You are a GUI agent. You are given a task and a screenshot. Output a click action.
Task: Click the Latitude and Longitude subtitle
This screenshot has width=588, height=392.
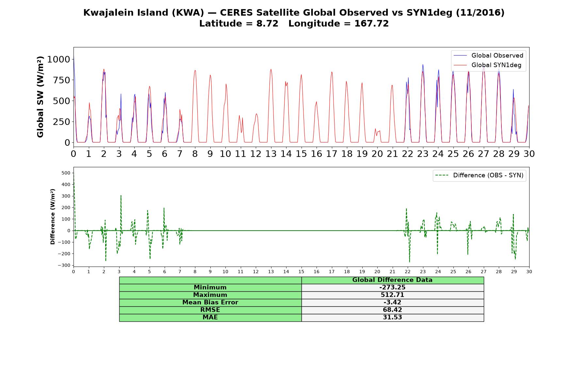click(x=294, y=24)
